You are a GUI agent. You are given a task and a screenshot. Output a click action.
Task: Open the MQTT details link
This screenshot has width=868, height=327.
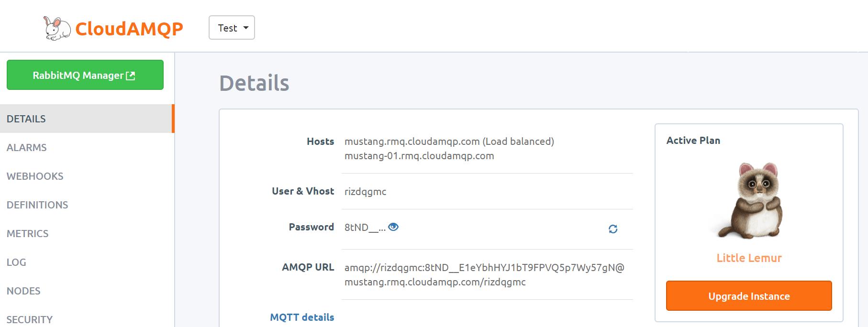(302, 317)
